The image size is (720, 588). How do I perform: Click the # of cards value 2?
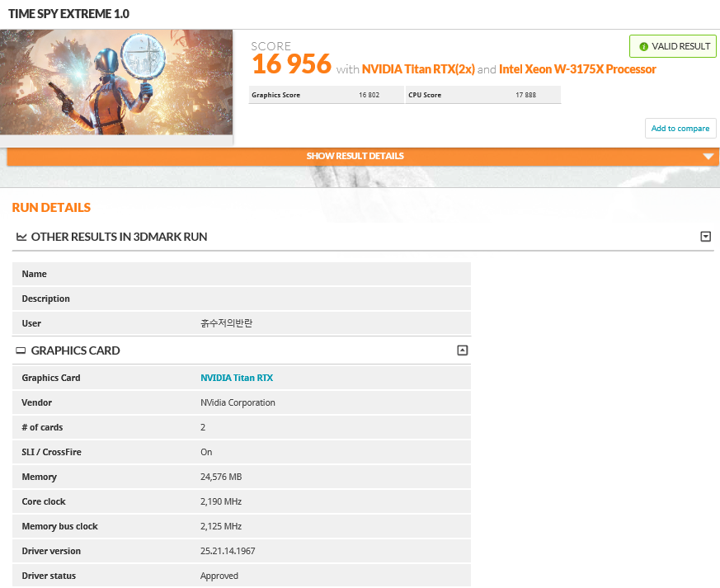(203, 427)
